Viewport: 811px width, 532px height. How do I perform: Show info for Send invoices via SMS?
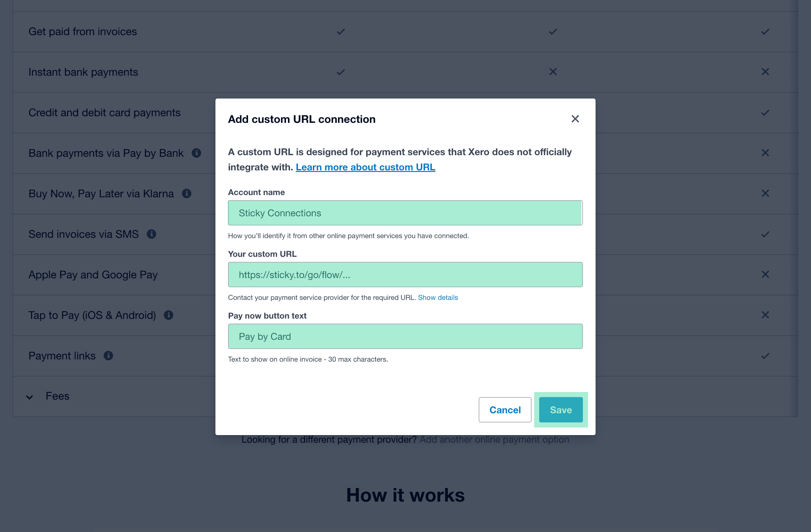[x=151, y=234]
